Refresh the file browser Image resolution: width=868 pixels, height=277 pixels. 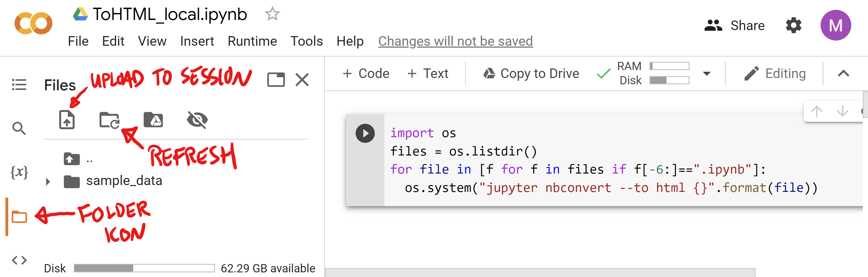109,120
